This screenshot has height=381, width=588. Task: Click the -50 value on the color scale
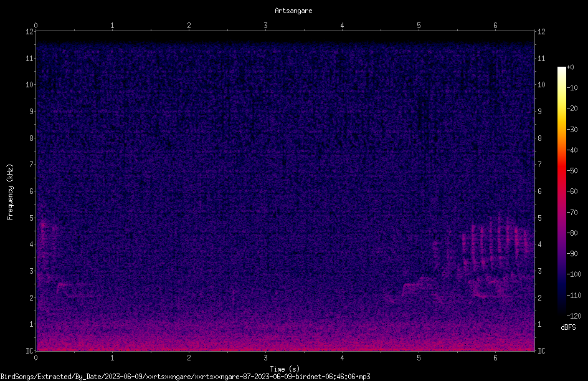click(572, 171)
